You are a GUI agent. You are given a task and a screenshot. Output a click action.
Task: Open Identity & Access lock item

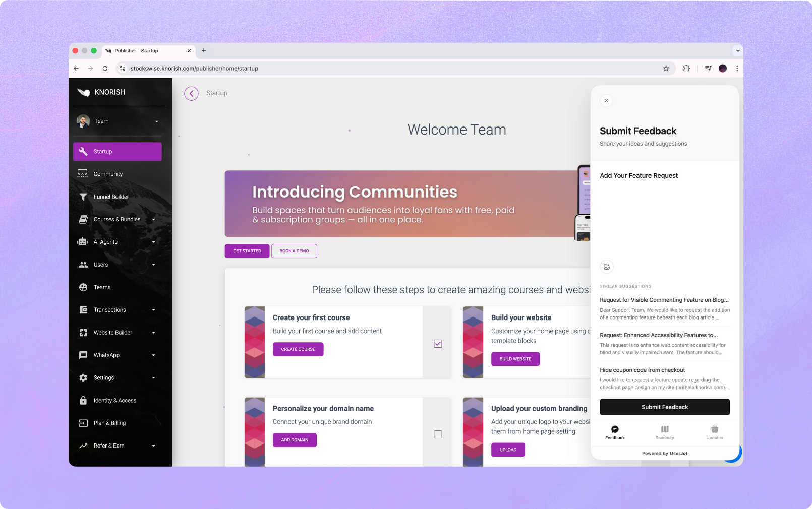point(114,401)
